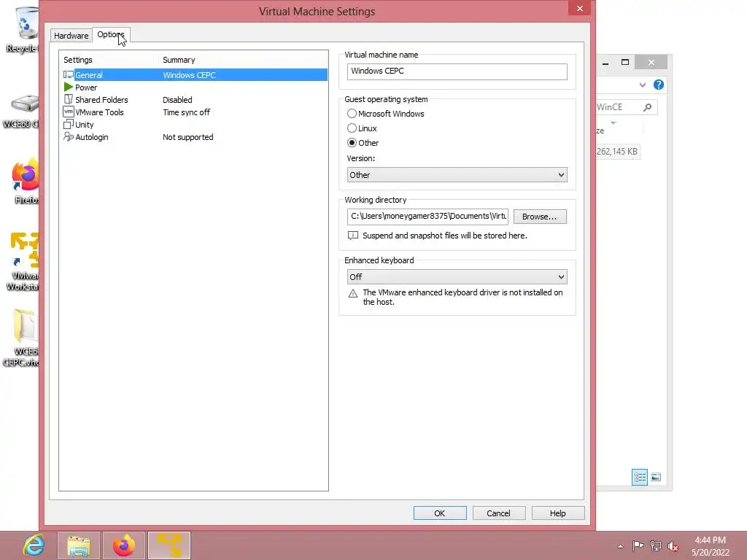Maximize the Explorer window behind

tap(625, 62)
